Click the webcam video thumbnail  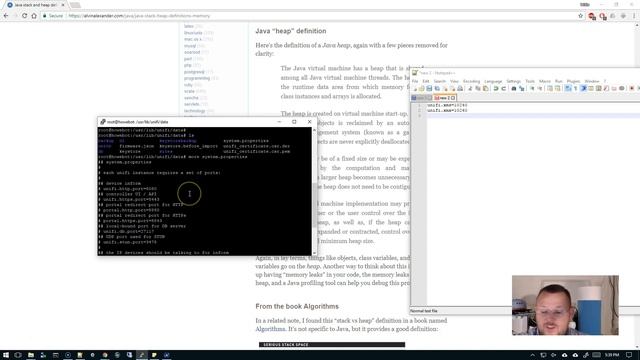[x=565, y=305]
